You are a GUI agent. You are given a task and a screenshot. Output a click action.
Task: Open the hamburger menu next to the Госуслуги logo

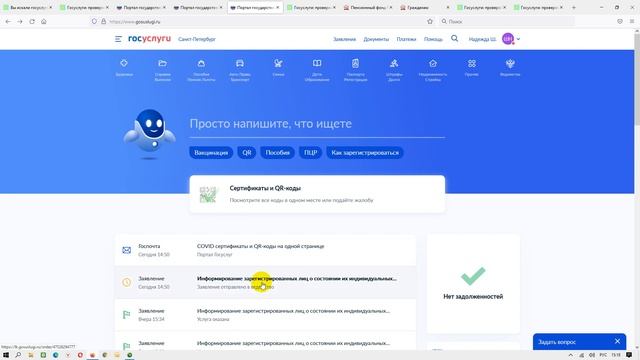click(x=118, y=39)
